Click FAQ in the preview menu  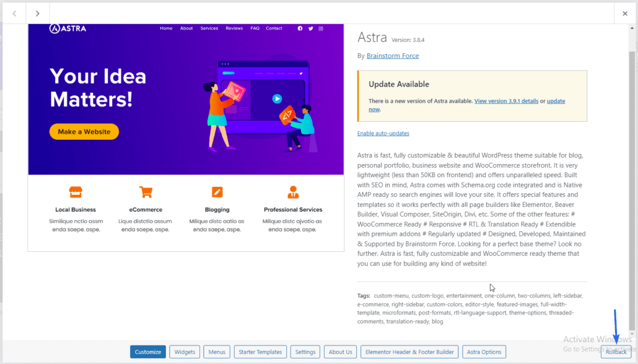tap(255, 28)
